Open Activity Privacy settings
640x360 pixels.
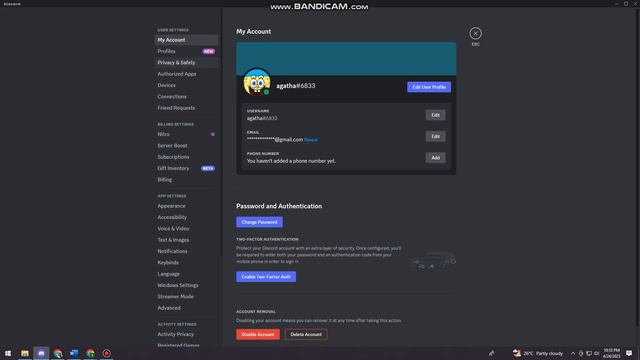pyautogui.click(x=186, y=334)
